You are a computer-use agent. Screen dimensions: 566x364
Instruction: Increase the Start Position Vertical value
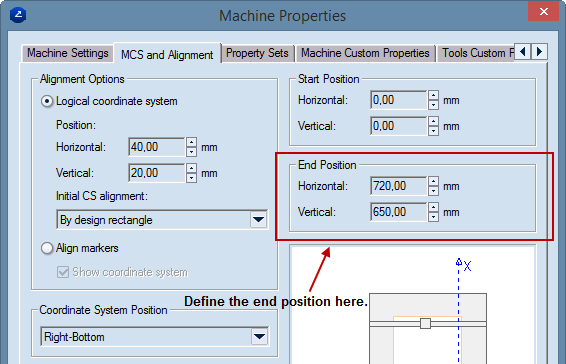click(x=434, y=121)
